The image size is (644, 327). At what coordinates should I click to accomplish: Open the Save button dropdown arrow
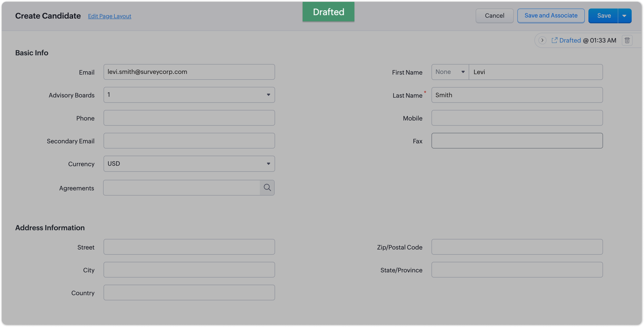click(624, 16)
